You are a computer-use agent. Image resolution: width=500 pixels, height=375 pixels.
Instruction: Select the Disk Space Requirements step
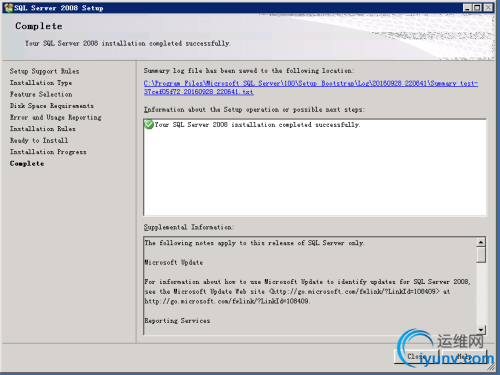[x=52, y=106]
